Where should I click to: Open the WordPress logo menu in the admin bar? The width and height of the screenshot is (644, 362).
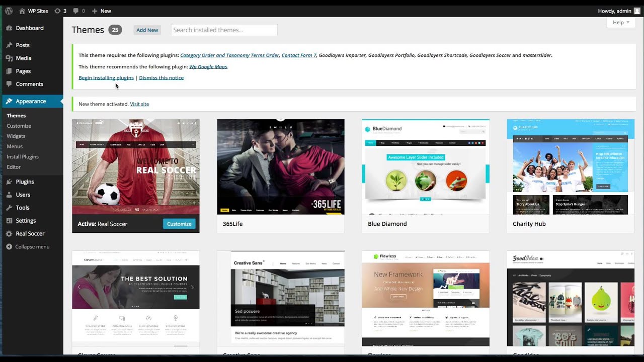[x=9, y=11]
